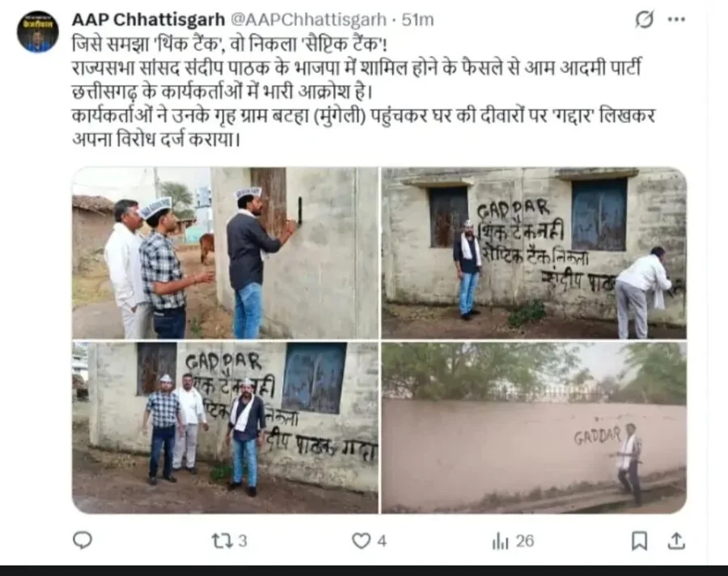Open photo of man writing on wall
Viewport: 728px width, 576px height.
coord(225,253)
